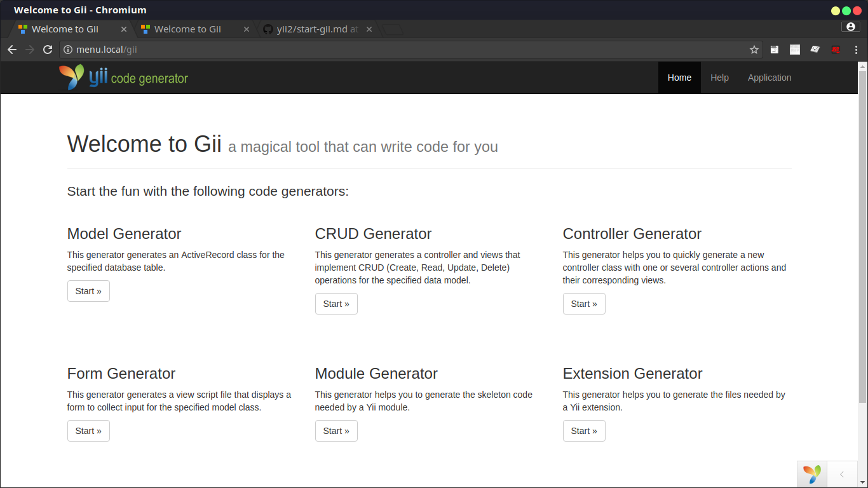
Task: Expand the debug toolbar with chevron arrow
Action: pyautogui.click(x=842, y=474)
